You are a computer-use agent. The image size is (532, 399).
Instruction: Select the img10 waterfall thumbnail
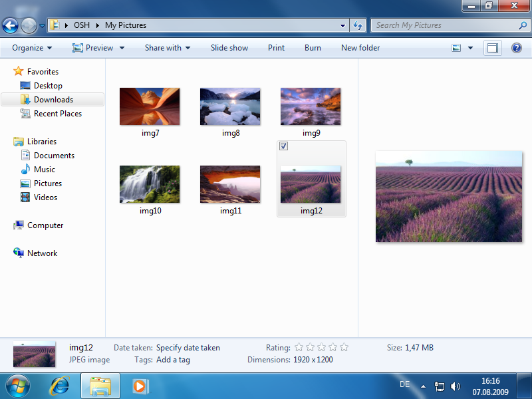[150, 184]
